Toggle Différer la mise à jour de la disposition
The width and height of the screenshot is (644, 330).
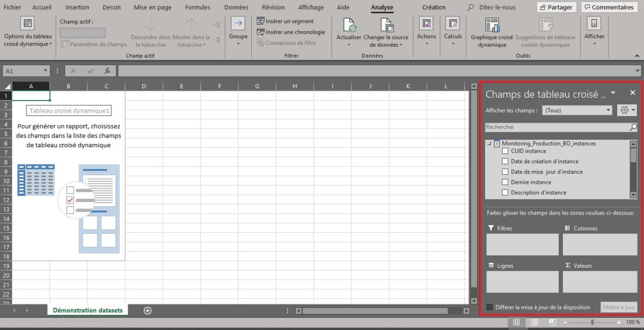point(489,307)
